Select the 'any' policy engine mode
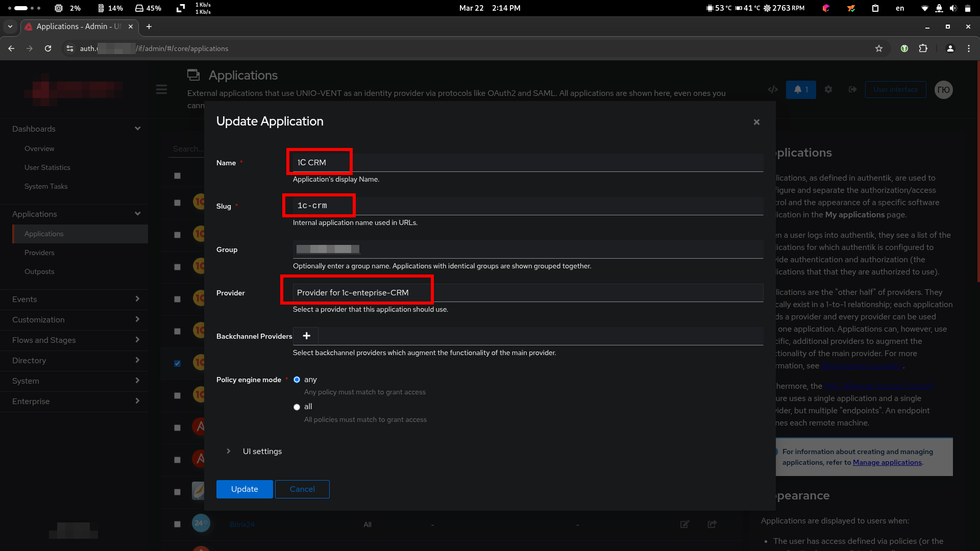This screenshot has height=551, width=980. tap(297, 380)
